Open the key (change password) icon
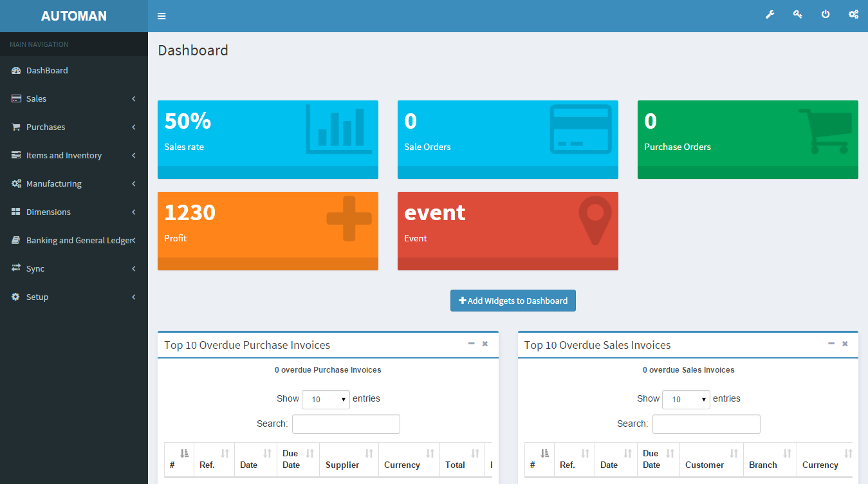The image size is (868, 484). pos(797,14)
